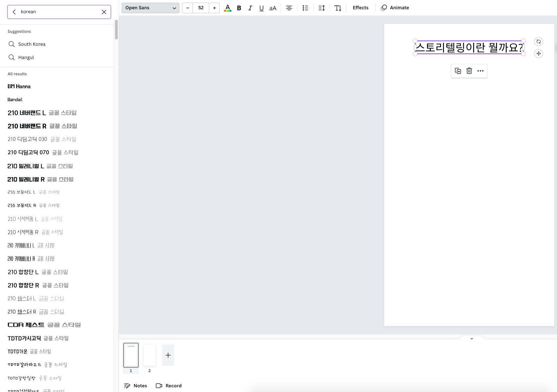Click the font list scrollbar
This screenshot has width=557, height=392.
(116, 30)
